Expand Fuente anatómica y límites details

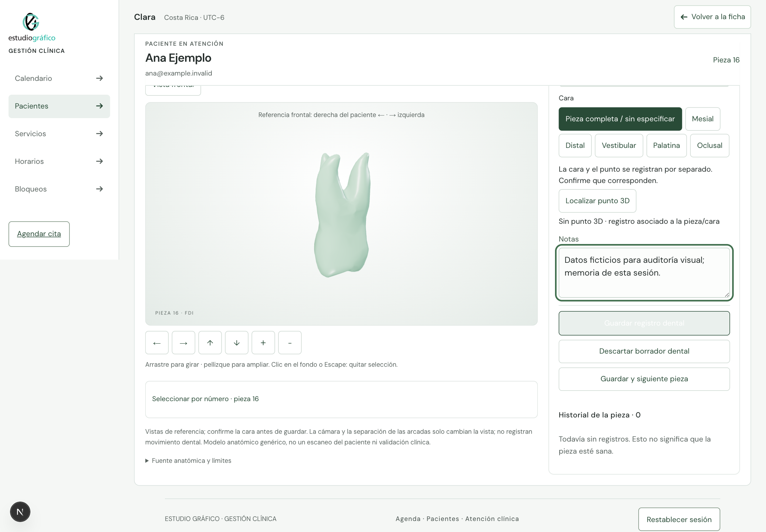188,461
